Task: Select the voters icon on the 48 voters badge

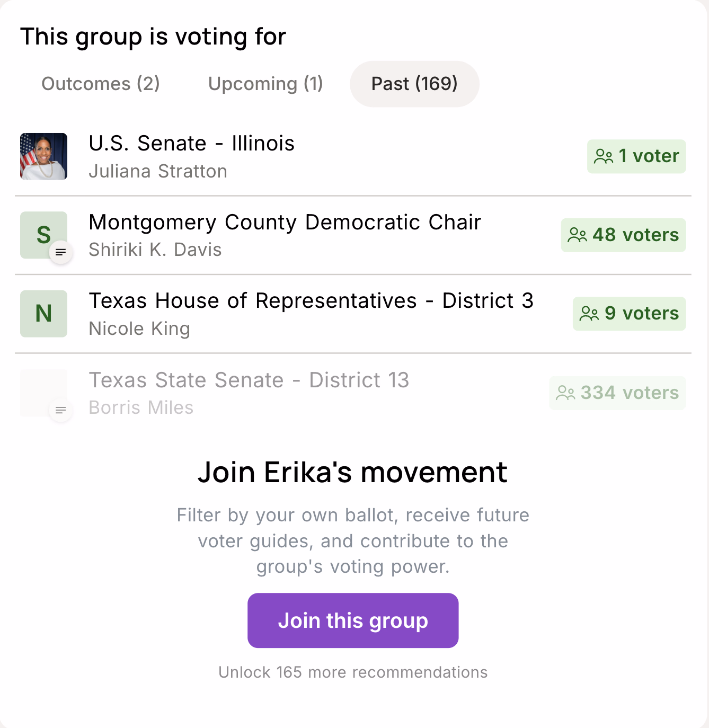Action: 578,235
